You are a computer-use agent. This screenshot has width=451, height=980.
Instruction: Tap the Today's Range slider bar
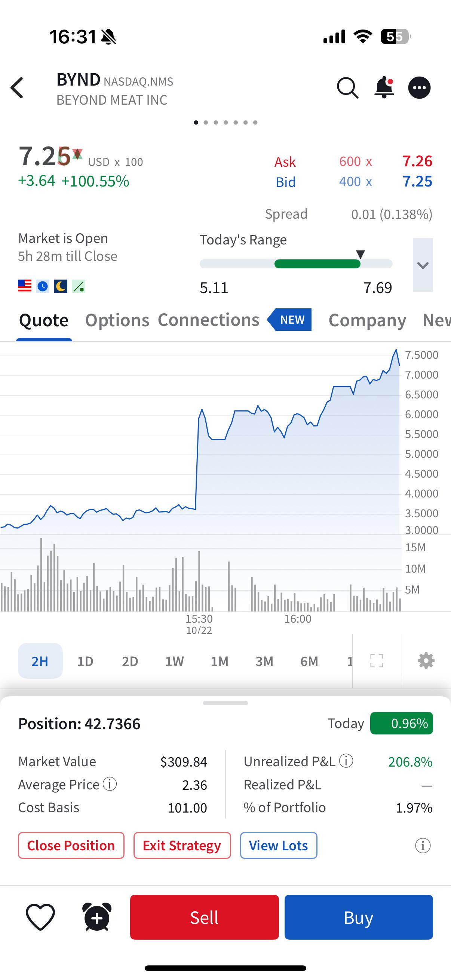[x=296, y=264]
